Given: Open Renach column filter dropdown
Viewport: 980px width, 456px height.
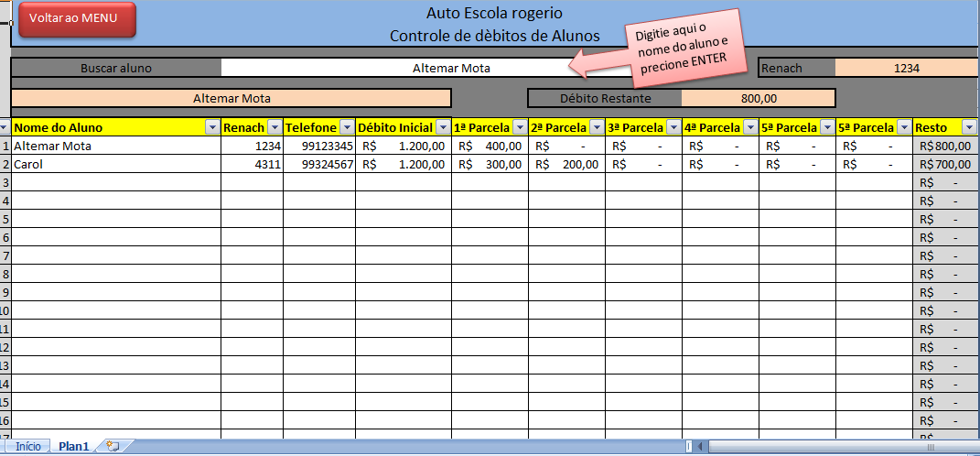Looking at the screenshot, I should click(x=275, y=127).
